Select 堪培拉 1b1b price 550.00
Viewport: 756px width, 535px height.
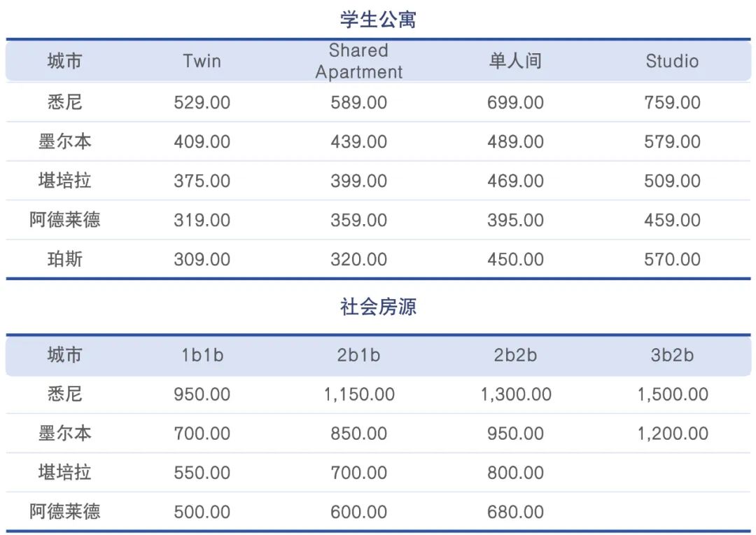tap(202, 472)
